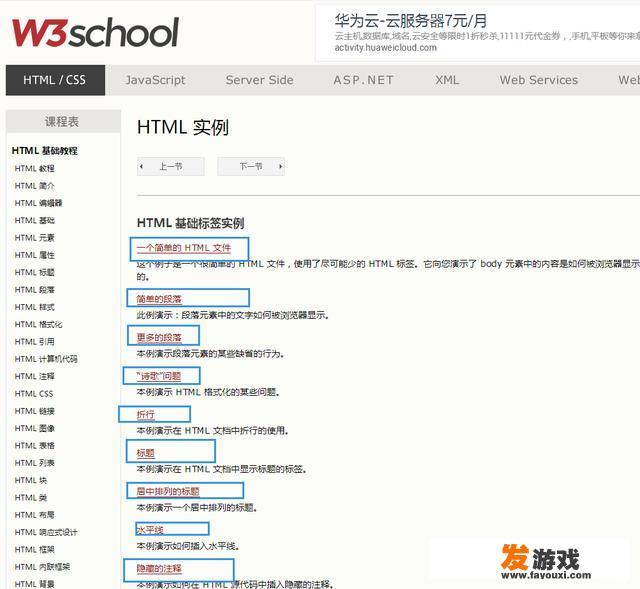This screenshot has height=589, width=640.
Task: Open HTML 标题 in the sidebar
Action: (x=35, y=272)
